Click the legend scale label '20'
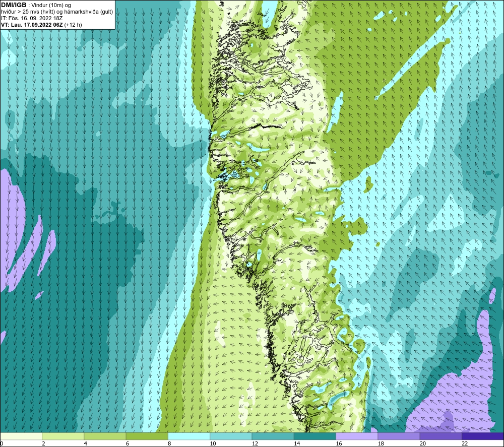 (423, 444)
